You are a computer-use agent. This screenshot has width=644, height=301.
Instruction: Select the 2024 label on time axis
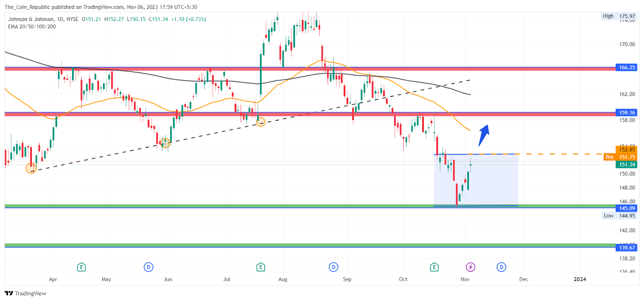pos(580,279)
